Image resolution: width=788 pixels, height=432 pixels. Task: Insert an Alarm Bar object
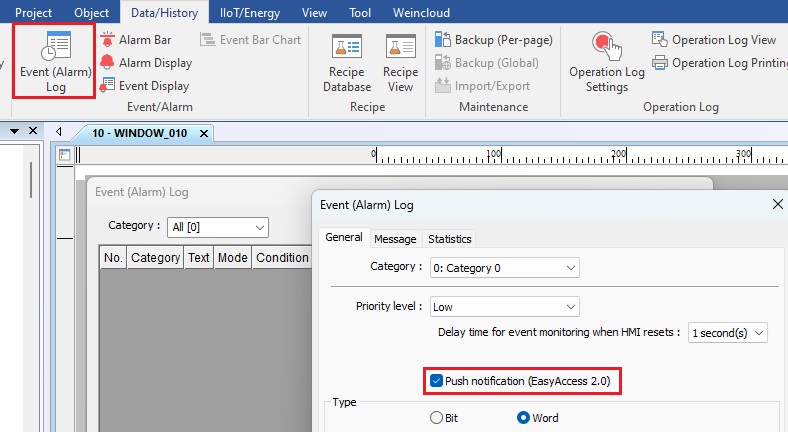coord(136,40)
